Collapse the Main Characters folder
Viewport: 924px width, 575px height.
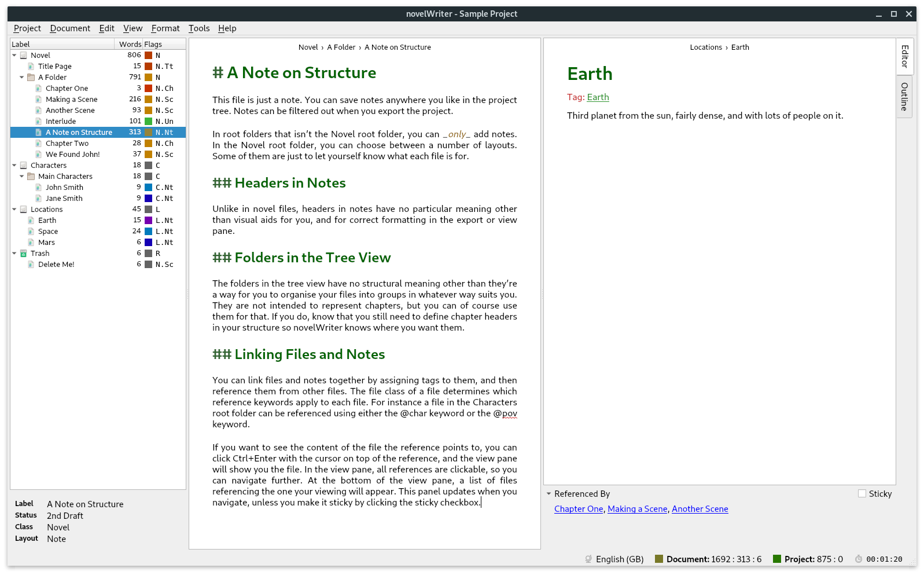[22, 177]
